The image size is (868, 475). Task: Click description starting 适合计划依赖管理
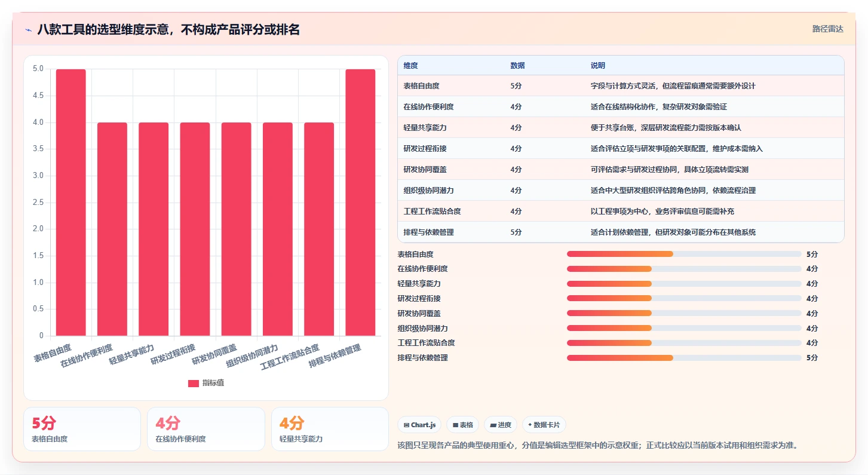tap(673, 232)
